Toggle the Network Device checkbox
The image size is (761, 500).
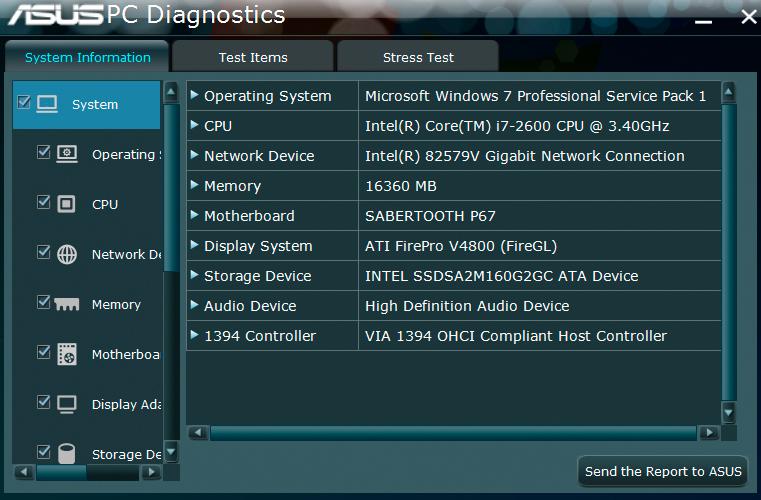coord(44,251)
